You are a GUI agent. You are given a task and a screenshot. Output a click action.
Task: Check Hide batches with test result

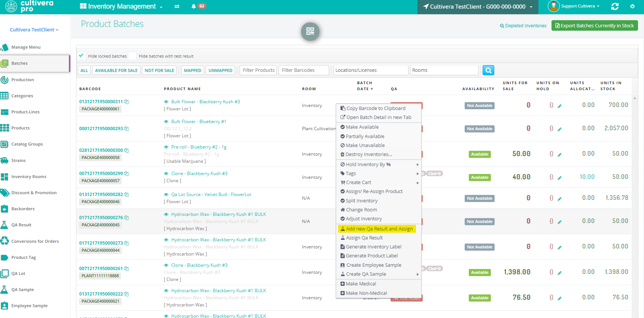tap(132, 56)
